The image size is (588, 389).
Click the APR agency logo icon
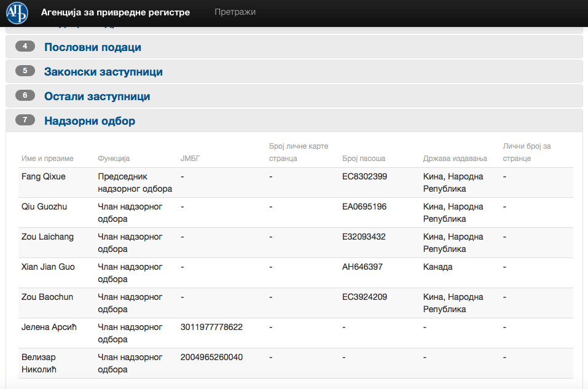click(x=17, y=13)
